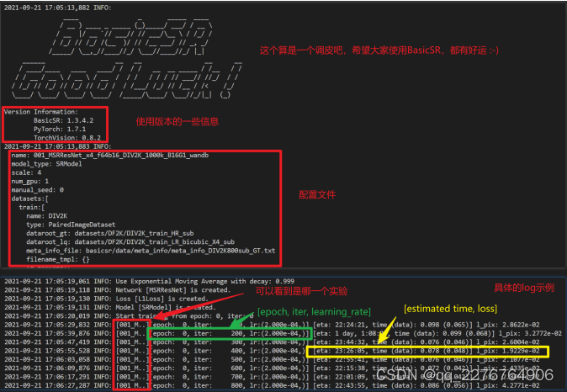567x392 pixels.
Task: Click the 'l_pix: 4.2771e-02' loss value
Action: click(x=508, y=385)
